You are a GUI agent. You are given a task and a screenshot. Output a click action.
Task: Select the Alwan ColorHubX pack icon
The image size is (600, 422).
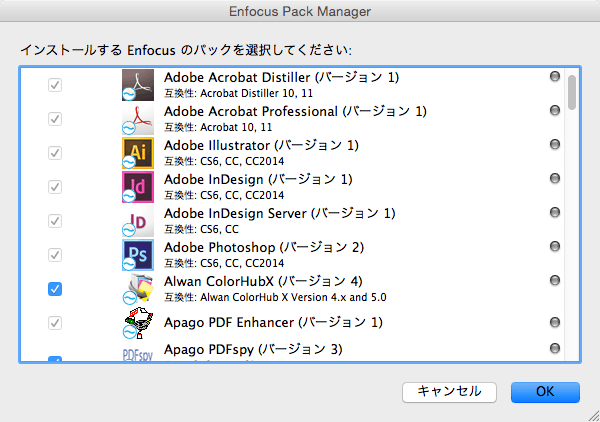pos(138,289)
